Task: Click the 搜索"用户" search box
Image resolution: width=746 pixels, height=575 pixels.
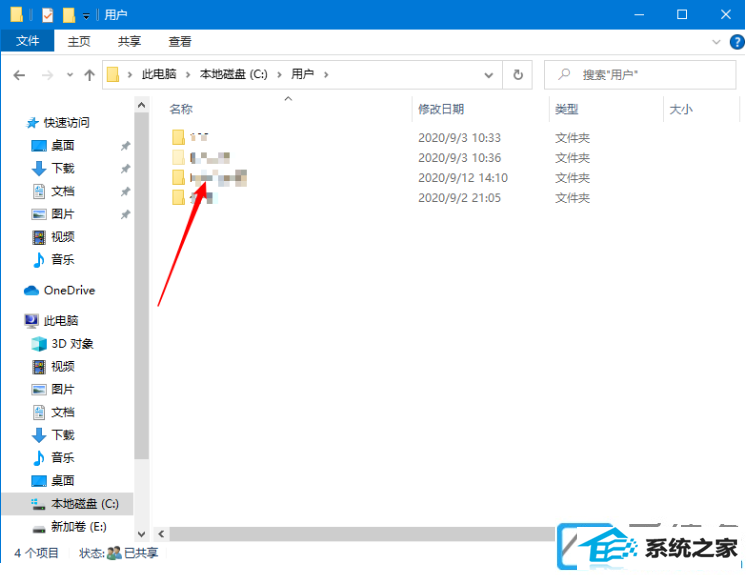Action: [x=640, y=75]
